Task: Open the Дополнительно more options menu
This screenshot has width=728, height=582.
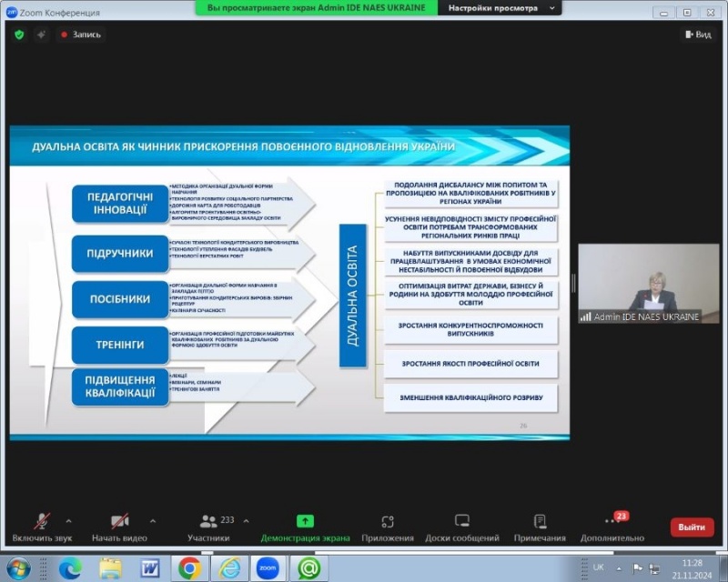Action: click(x=612, y=526)
